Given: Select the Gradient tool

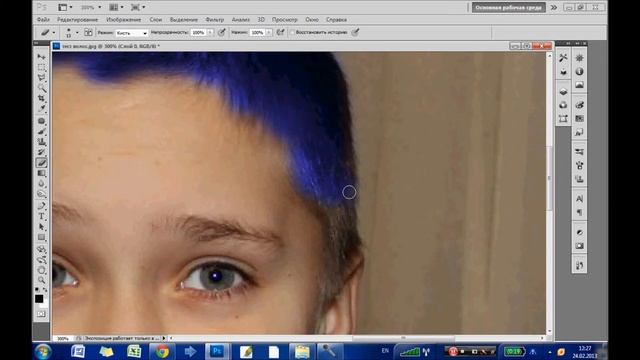Looking at the screenshot, I should (x=41, y=173).
